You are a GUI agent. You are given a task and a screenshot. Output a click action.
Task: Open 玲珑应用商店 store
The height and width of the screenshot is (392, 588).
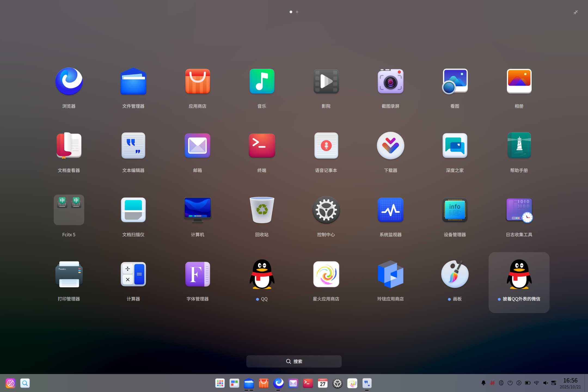click(x=390, y=274)
